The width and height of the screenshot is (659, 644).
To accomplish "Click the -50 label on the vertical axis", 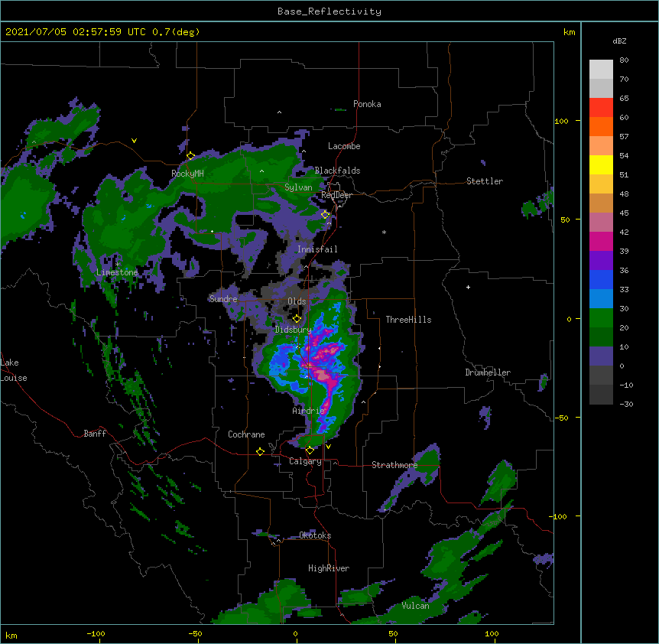I will (561, 418).
